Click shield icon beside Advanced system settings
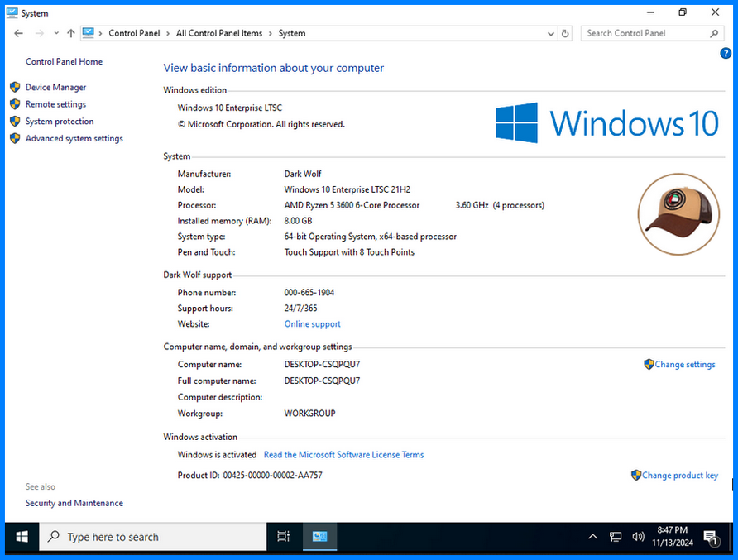Screen dimensions: 738x560 point(15,138)
